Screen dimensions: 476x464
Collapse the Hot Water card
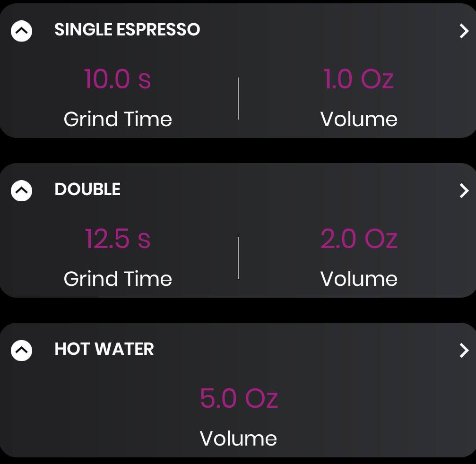click(21, 351)
